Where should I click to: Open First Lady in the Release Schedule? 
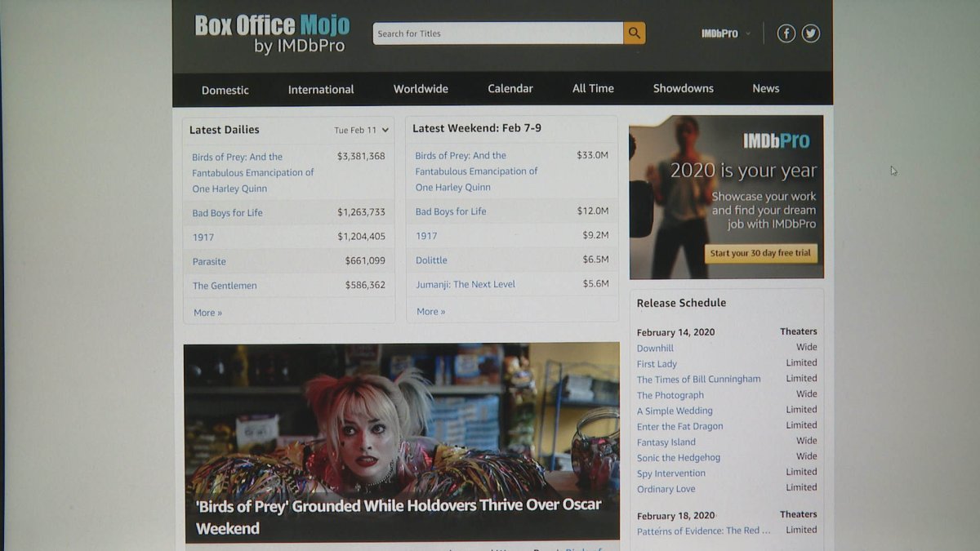(657, 364)
